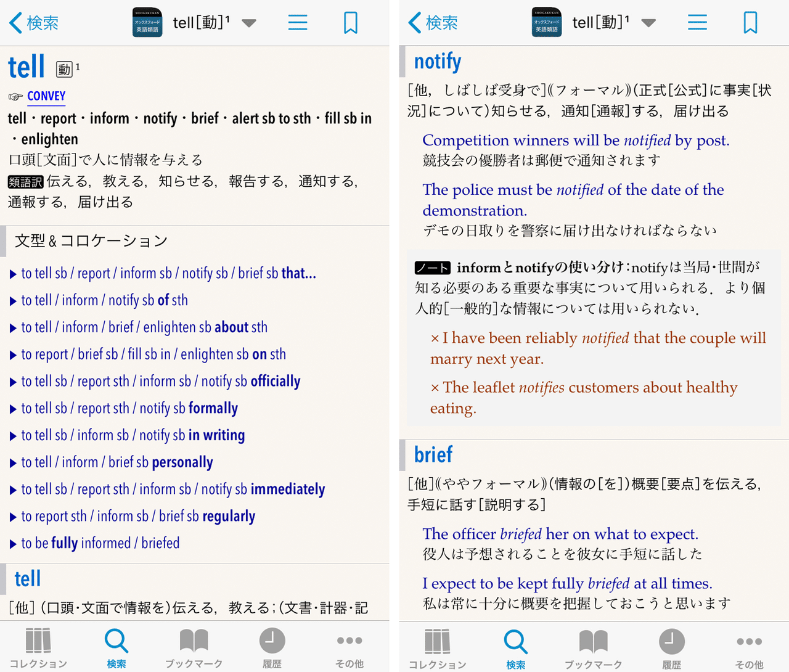
Task: Tap the ノート label badge
Action: (x=432, y=268)
